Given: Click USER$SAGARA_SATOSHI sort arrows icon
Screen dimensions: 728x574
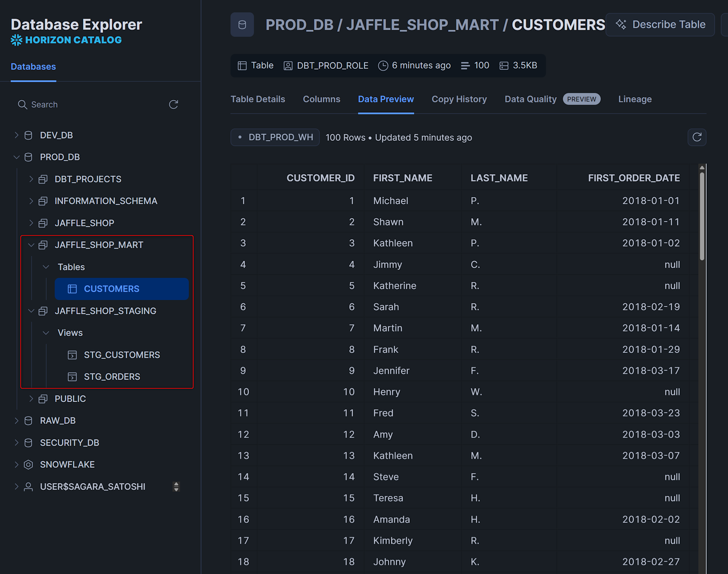Looking at the screenshot, I should [176, 487].
